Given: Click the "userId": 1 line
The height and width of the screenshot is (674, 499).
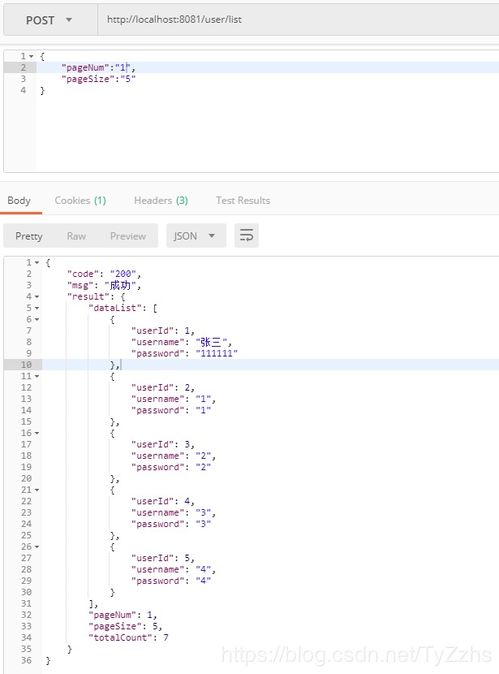Looking at the screenshot, I should [x=163, y=331].
